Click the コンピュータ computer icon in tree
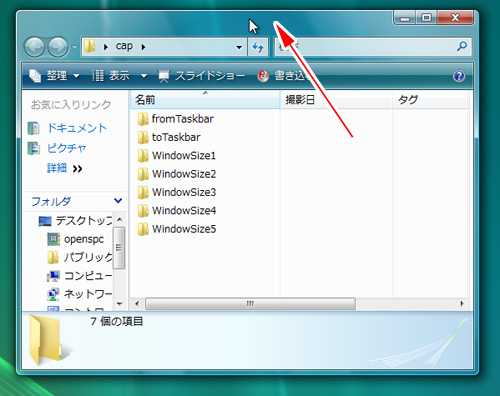This screenshot has width=500, height=396. point(53,276)
